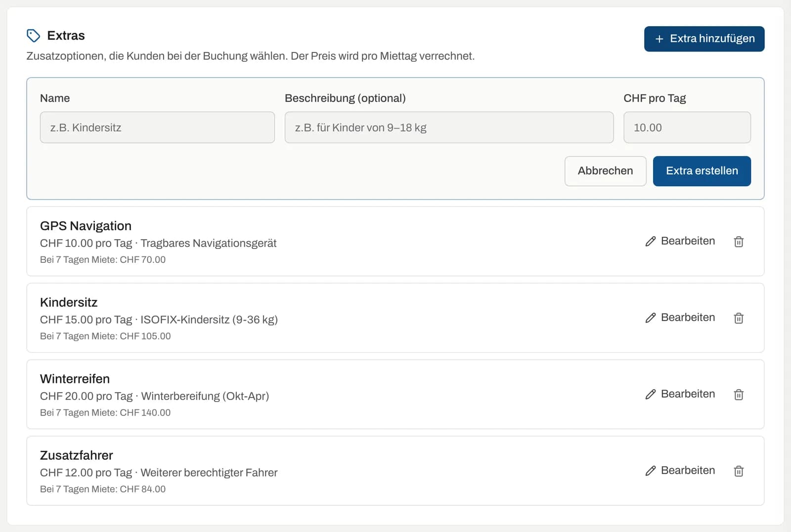Click the 'Beschreibung (optional)' field label

point(345,98)
